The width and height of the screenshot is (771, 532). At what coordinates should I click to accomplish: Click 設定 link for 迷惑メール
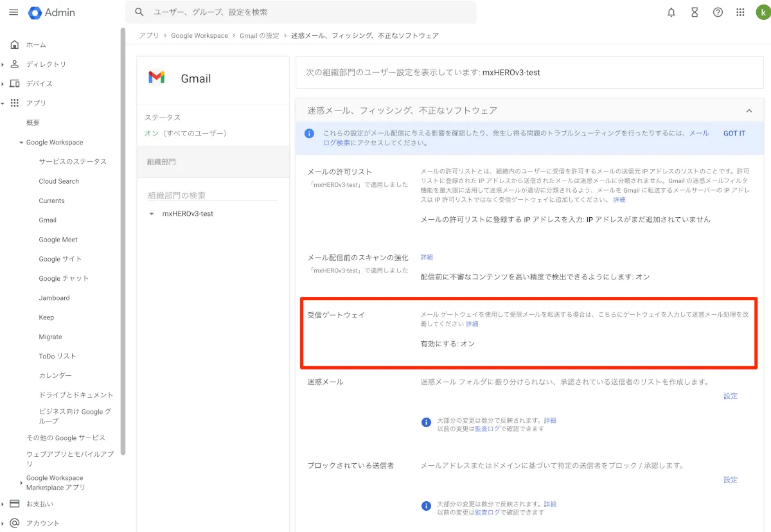point(731,396)
